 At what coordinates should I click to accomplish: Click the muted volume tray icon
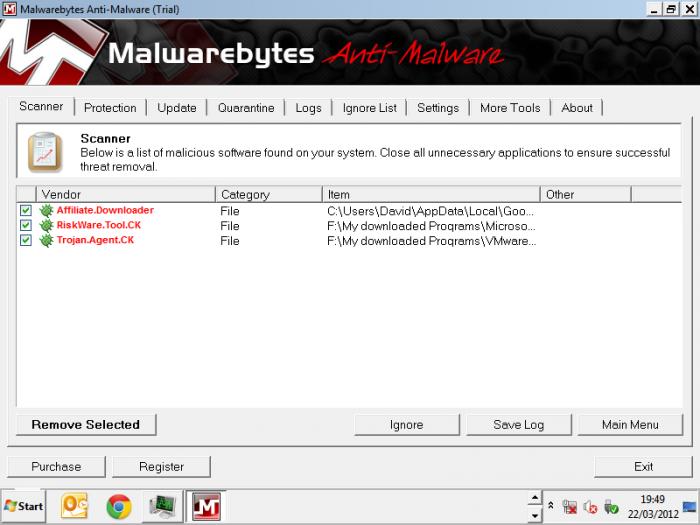[590, 507]
